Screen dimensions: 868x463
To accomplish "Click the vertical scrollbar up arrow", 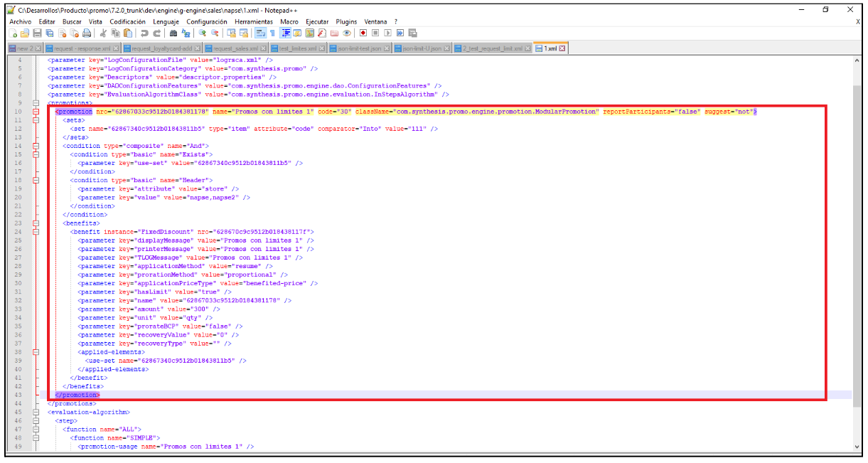I will pyautogui.click(x=857, y=61).
